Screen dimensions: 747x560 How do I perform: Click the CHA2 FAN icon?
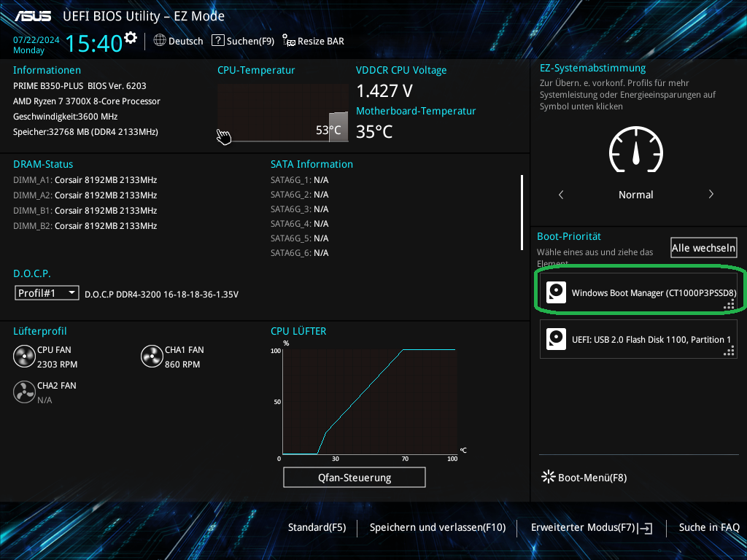[24, 392]
